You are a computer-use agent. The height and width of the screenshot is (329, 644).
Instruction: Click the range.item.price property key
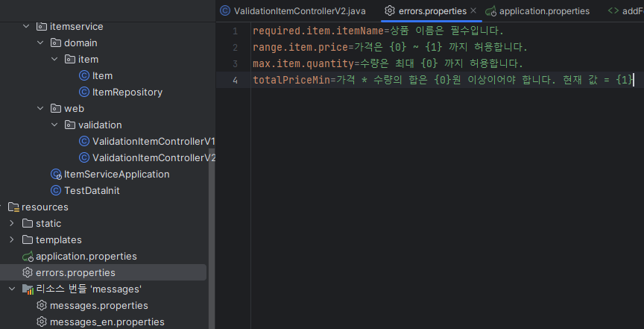click(x=300, y=47)
